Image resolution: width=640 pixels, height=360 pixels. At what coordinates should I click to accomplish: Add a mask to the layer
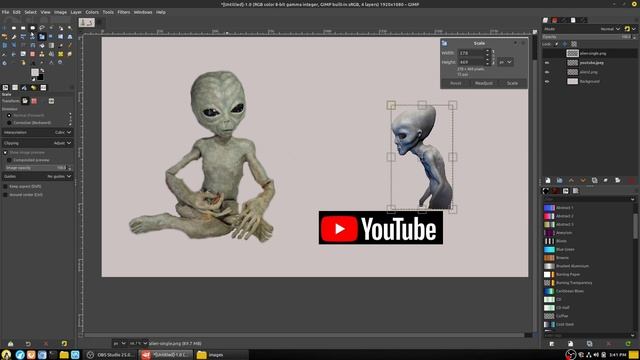(618, 180)
